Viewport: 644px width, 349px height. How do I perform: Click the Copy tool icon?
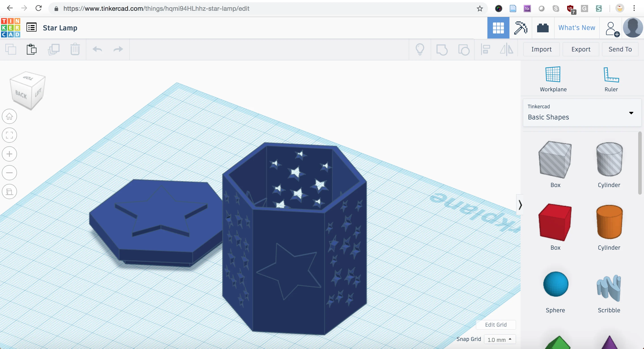click(11, 49)
